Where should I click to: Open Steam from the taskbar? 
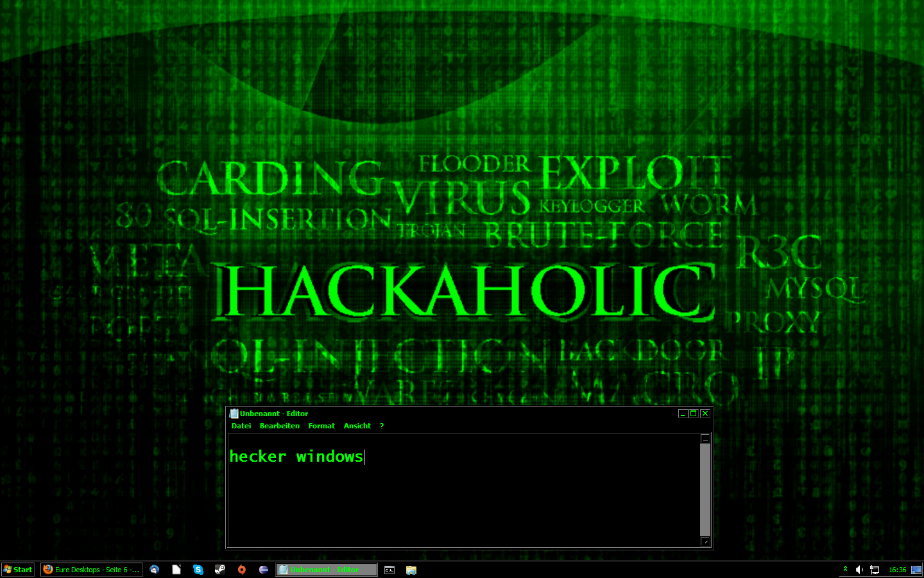click(x=220, y=570)
